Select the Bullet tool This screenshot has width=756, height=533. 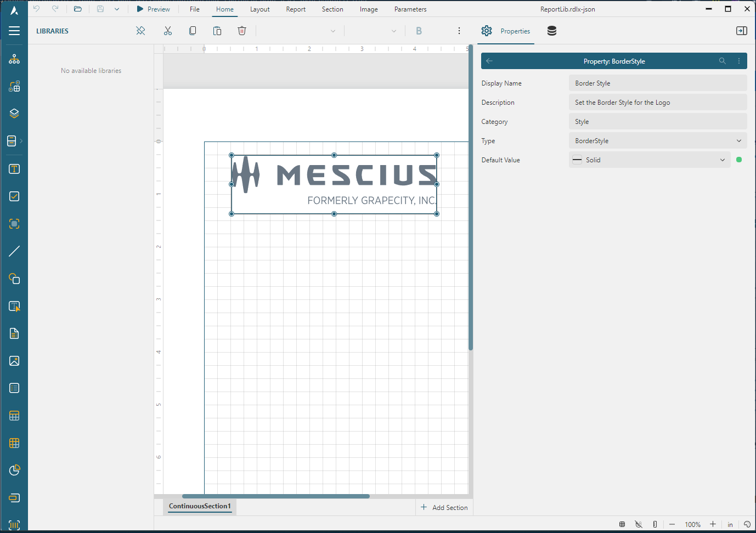click(14, 498)
